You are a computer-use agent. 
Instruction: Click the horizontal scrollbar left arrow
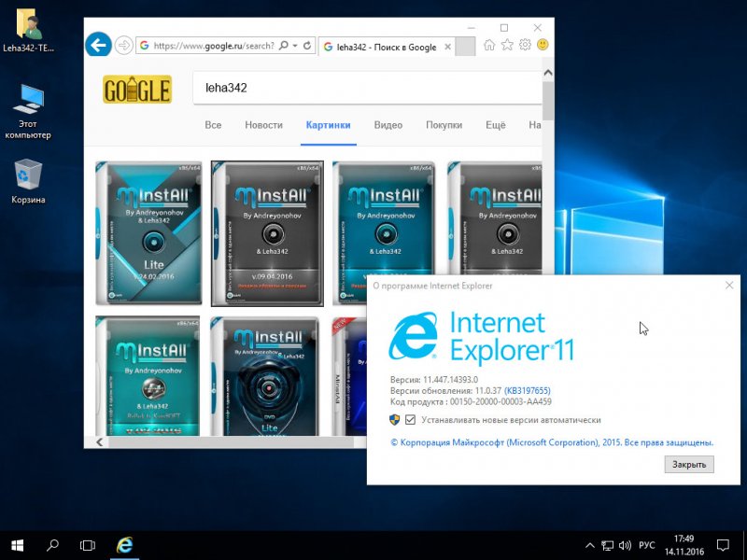pyautogui.click(x=100, y=441)
